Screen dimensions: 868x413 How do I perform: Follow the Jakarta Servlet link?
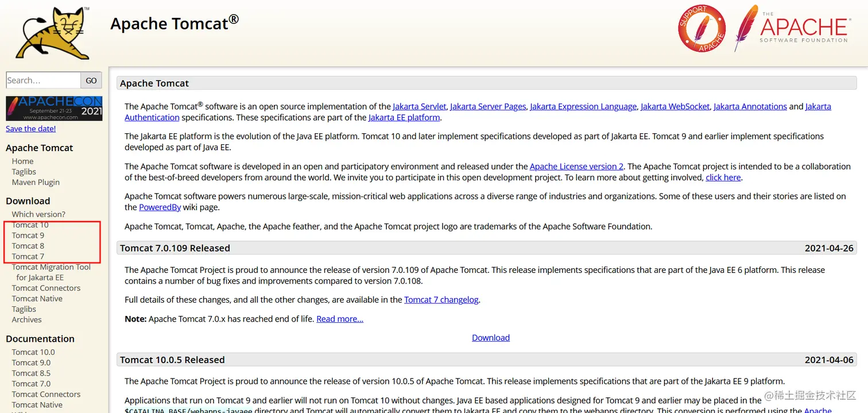coord(420,107)
